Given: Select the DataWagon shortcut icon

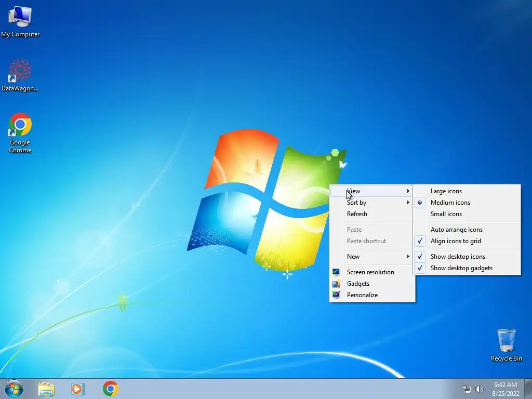Looking at the screenshot, I should coord(20,75).
